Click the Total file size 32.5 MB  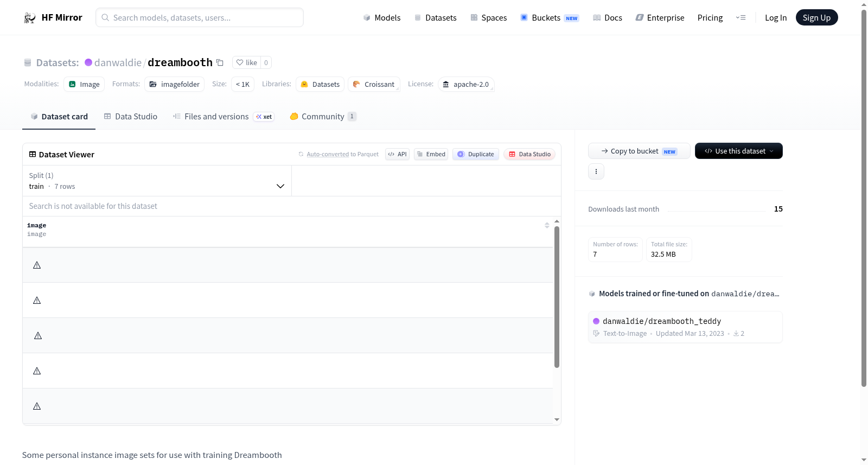(669, 250)
